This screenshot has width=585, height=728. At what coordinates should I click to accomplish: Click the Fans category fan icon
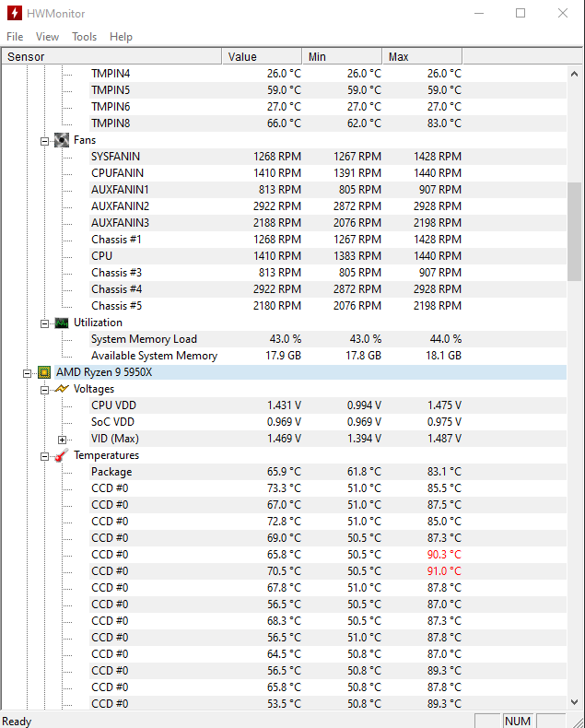(x=62, y=140)
